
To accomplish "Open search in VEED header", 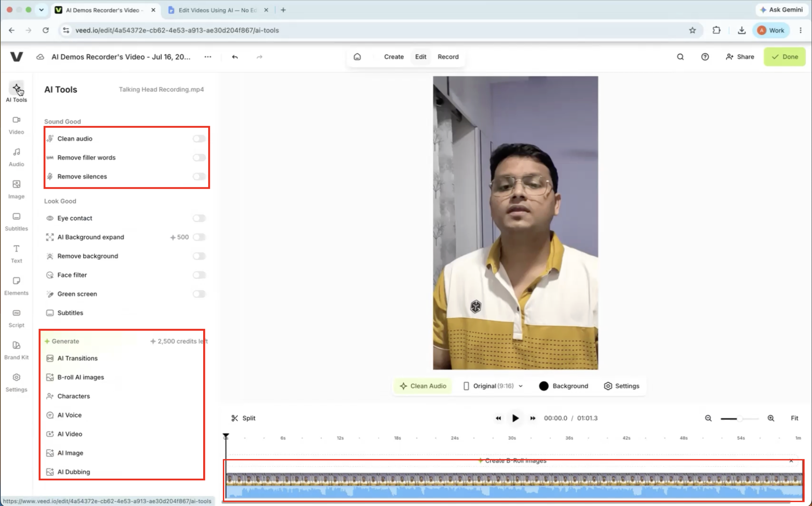I will tap(680, 57).
